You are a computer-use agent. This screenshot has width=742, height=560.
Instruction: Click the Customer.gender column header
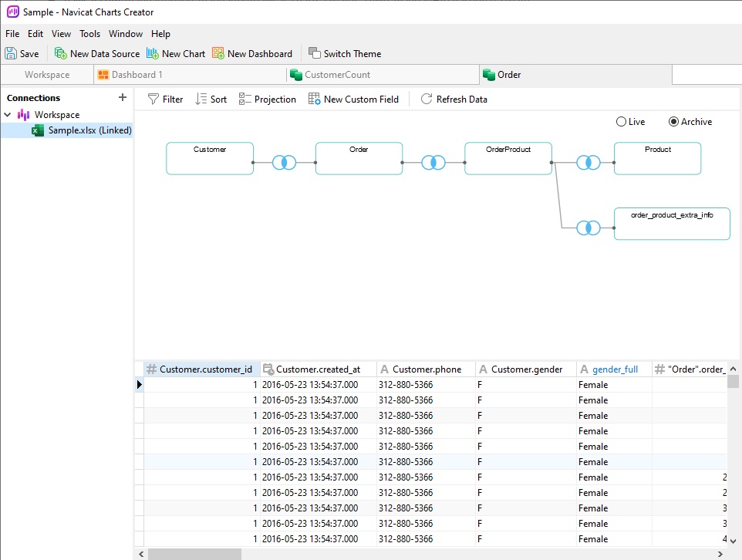click(x=526, y=369)
